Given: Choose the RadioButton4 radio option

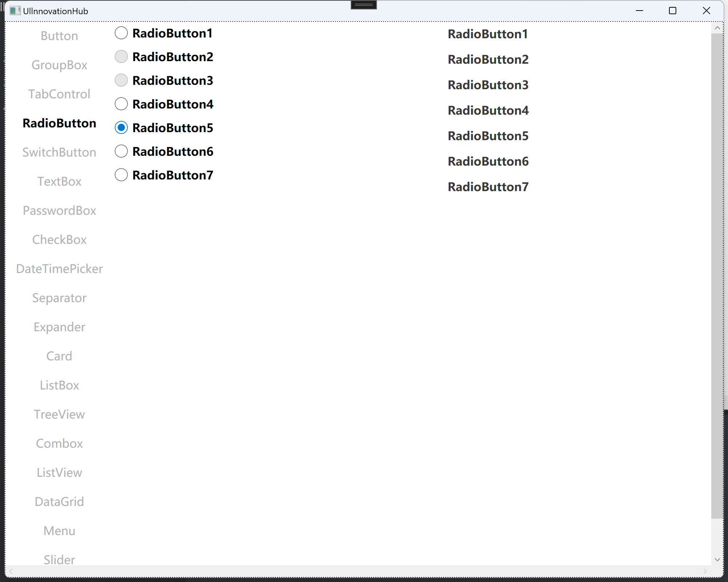Looking at the screenshot, I should pos(164,104).
